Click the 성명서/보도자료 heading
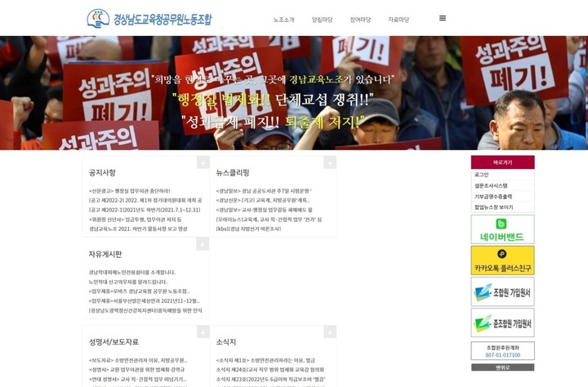This screenshot has height=387, width=588. (114, 341)
